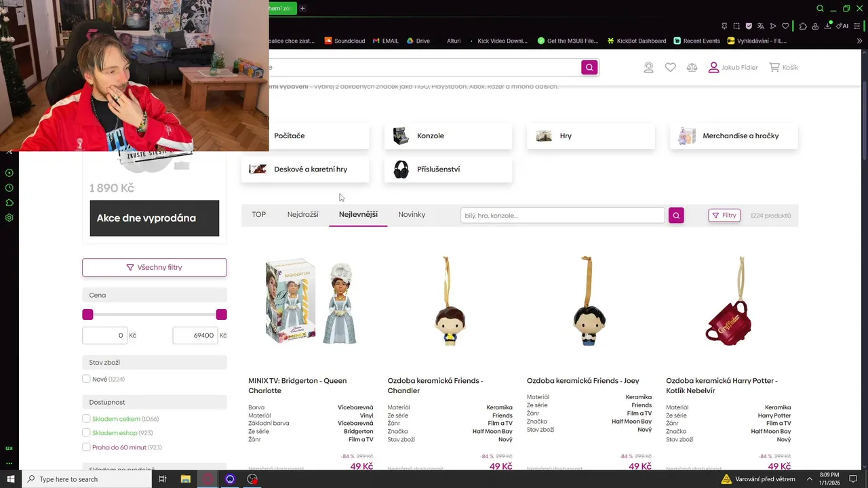Screen dimensions: 868x488
Task: Select the Merchandise a hračky category card
Action: point(734,136)
